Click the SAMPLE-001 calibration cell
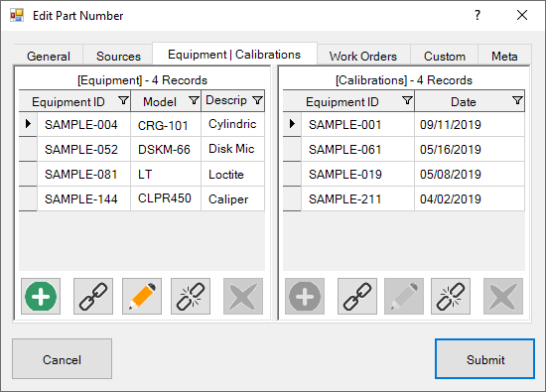Screen dimensions: 546x392 pos(358,124)
